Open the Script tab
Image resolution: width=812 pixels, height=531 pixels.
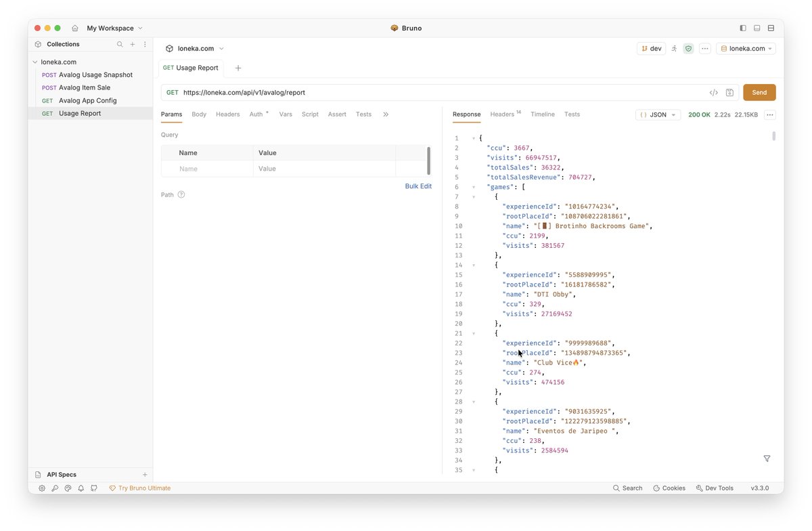(x=310, y=114)
